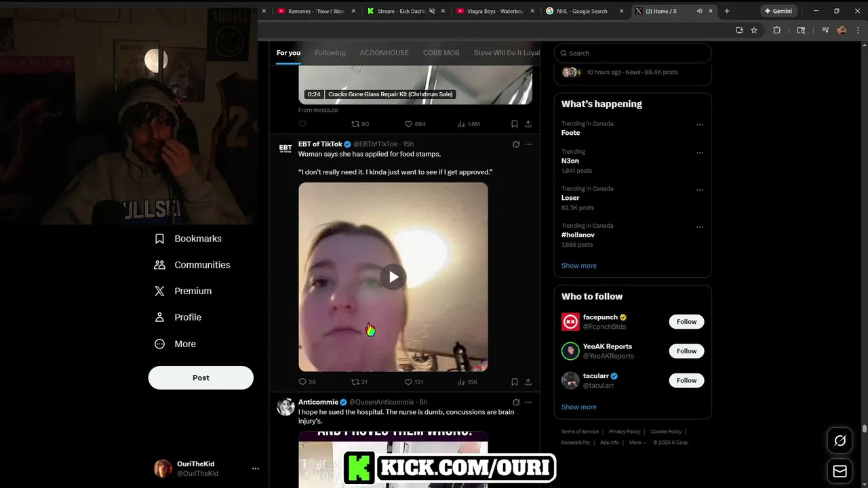Open Chrome media controls icon
868x488 pixels.
825,30
